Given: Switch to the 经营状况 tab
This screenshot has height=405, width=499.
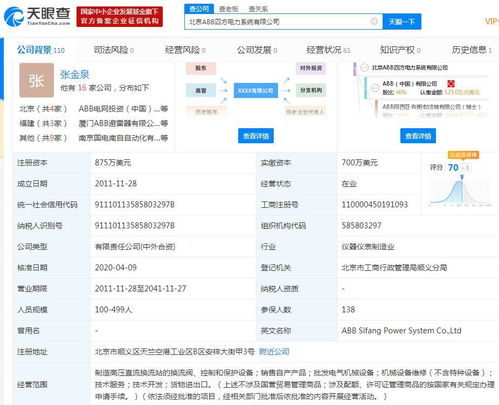Looking at the screenshot, I should [328, 50].
